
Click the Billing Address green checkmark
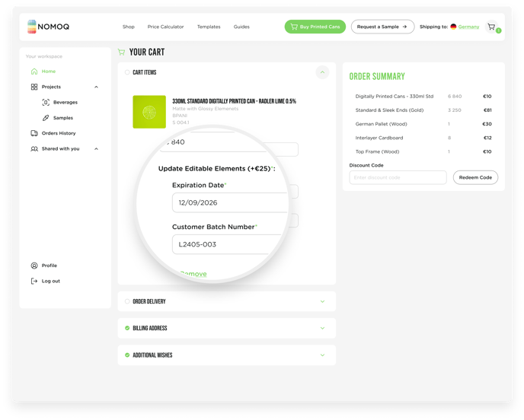click(x=127, y=328)
